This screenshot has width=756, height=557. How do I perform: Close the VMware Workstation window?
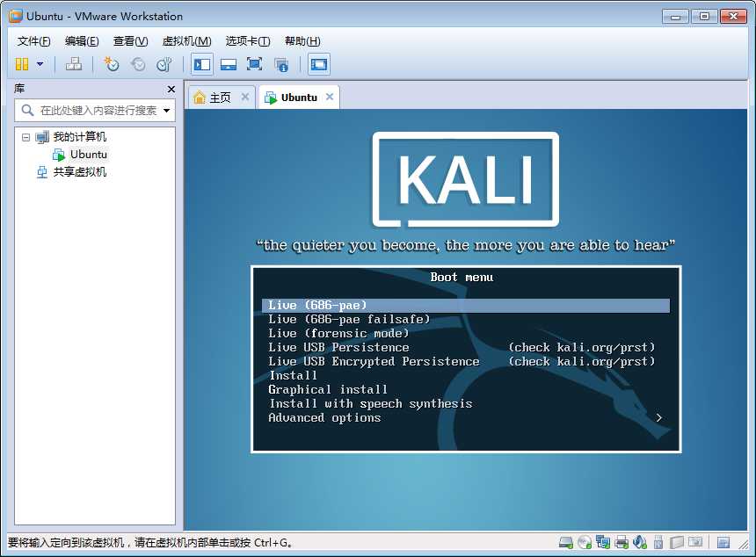click(x=733, y=17)
